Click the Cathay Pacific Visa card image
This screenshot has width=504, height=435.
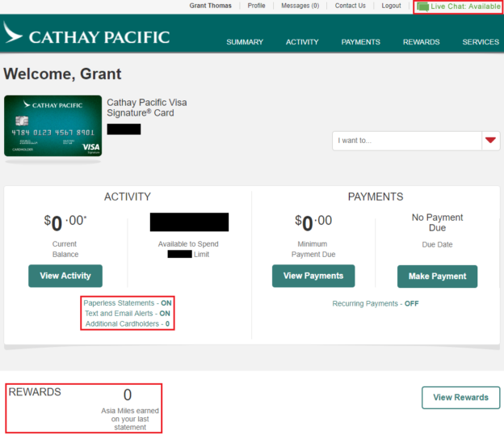tap(52, 125)
